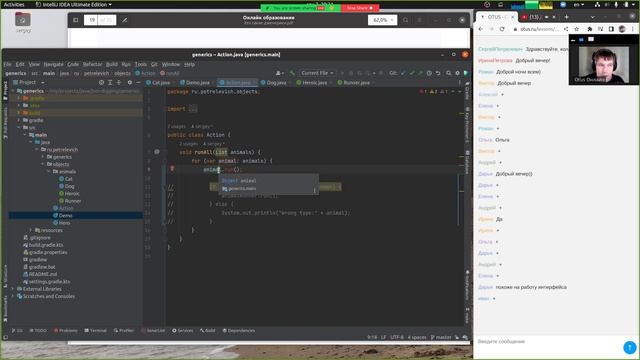Viewport: 640px width, 360px height.
Task: Click the green Build hammer icon
Action: click(292, 73)
